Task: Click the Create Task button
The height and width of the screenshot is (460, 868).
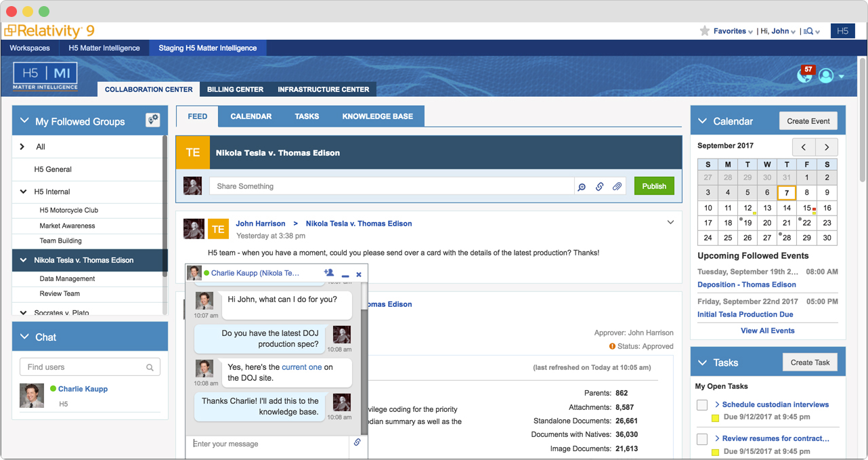Action: pos(810,362)
